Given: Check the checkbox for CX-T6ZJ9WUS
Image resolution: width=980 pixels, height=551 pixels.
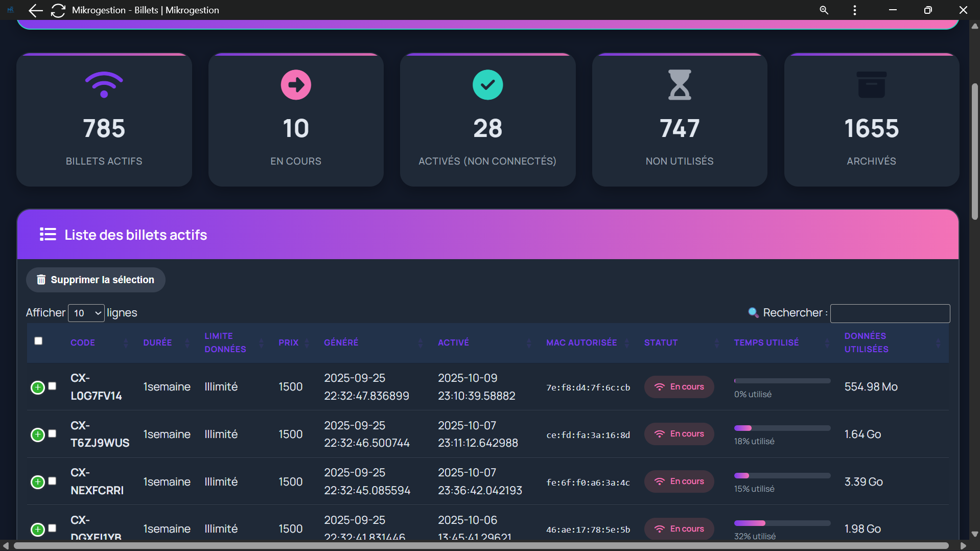Looking at the screenshot, I should [52, 433].
